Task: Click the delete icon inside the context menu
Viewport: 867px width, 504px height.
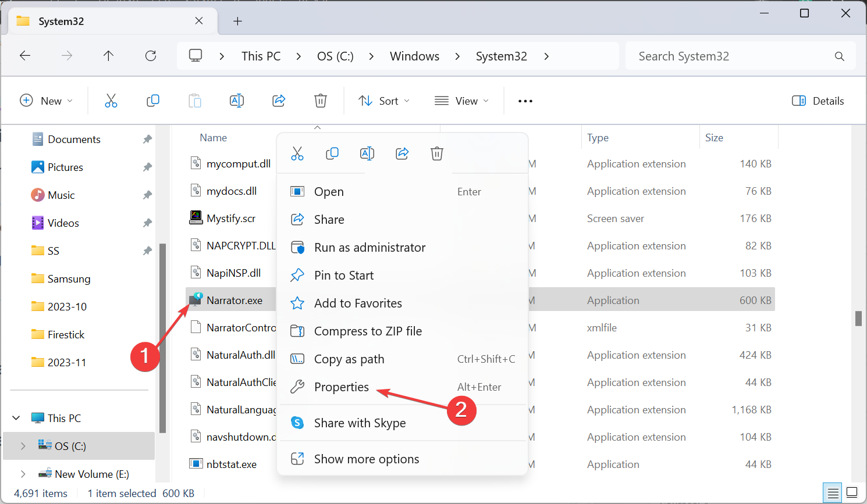Action: pyautogui.click(x=437, y=153)
